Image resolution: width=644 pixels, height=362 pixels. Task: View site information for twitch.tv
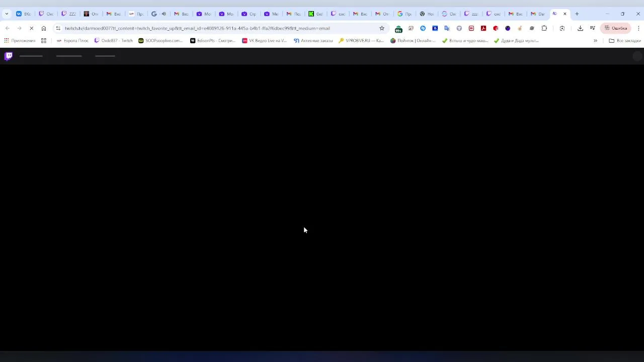click(x=58, y=28)
